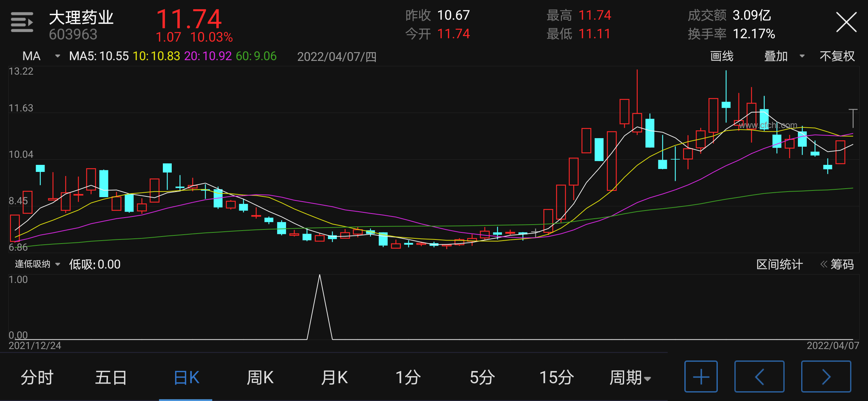Go to previous with left arrow button
Image resolution: width=868 pixels, height=401 pixels.
(x=759, y=377)
